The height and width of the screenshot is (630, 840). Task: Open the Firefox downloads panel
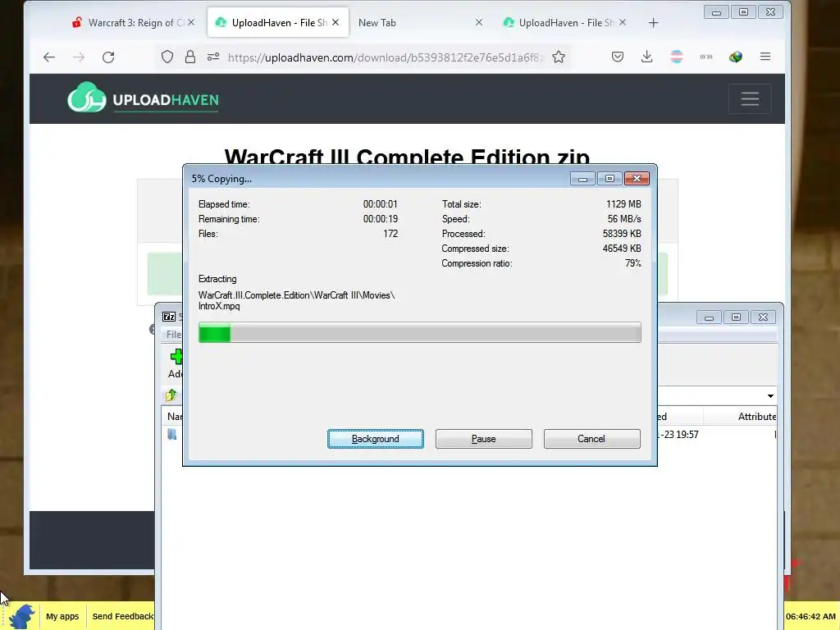tap(647, 57)
